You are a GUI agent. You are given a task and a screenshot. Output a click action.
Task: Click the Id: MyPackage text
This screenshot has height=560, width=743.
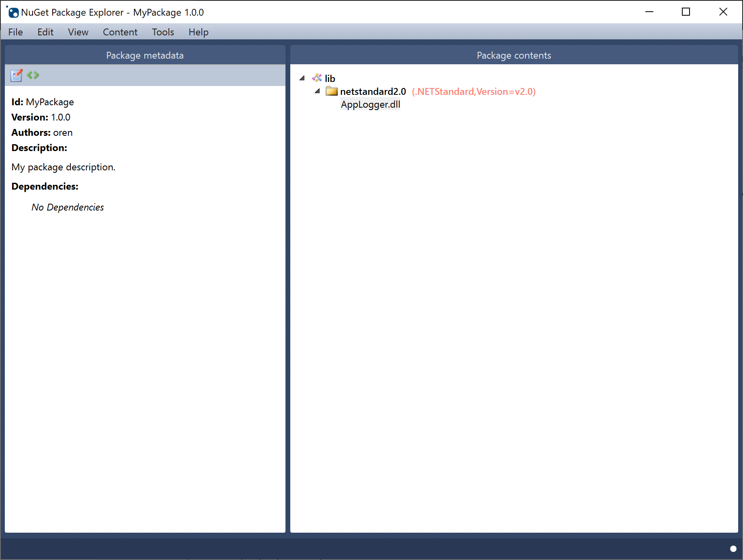click(x=43, y=102)
